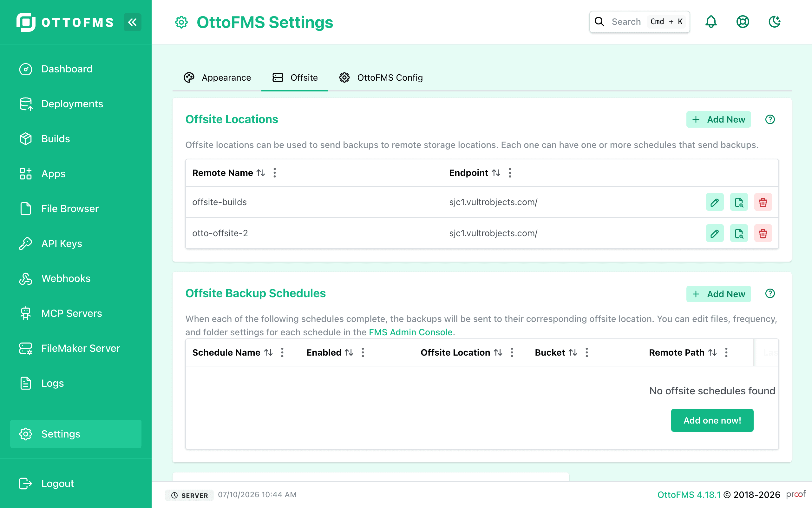Sort by Offsite Location column
Viewport: 812px width, 508px height.
[x=498, y=352]
